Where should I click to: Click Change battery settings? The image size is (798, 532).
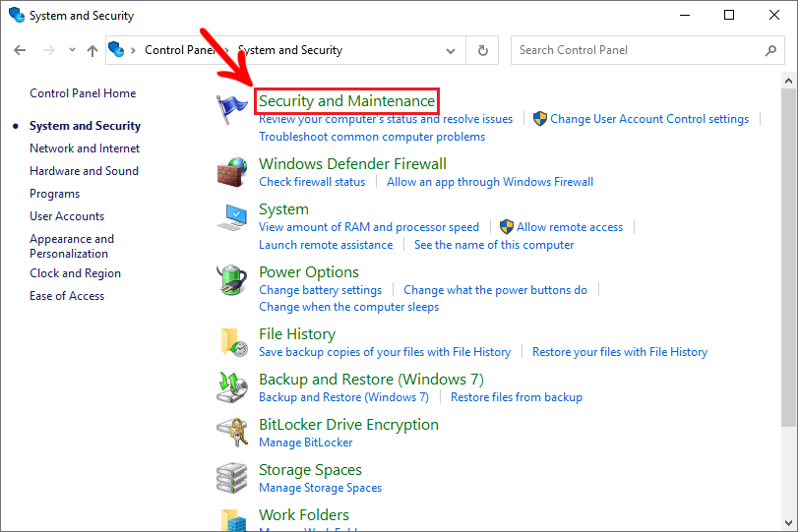point(320,290)
